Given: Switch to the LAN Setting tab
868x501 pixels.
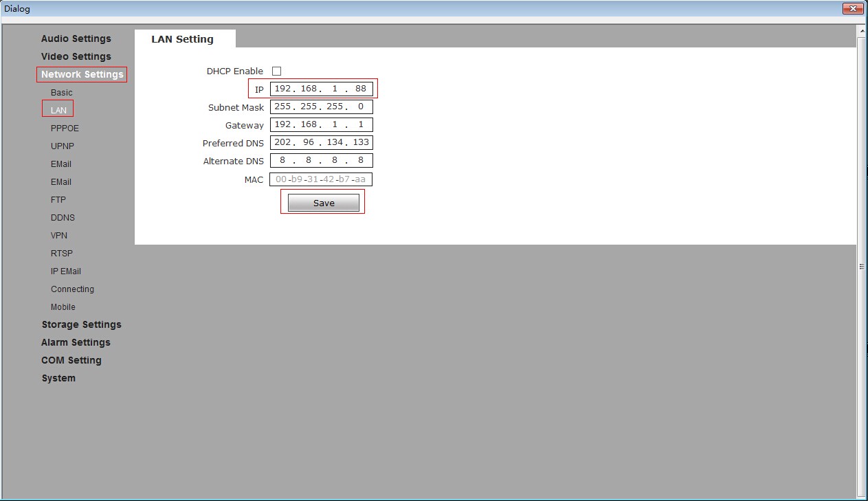Looking at the screenshot, I should [182, 39].
